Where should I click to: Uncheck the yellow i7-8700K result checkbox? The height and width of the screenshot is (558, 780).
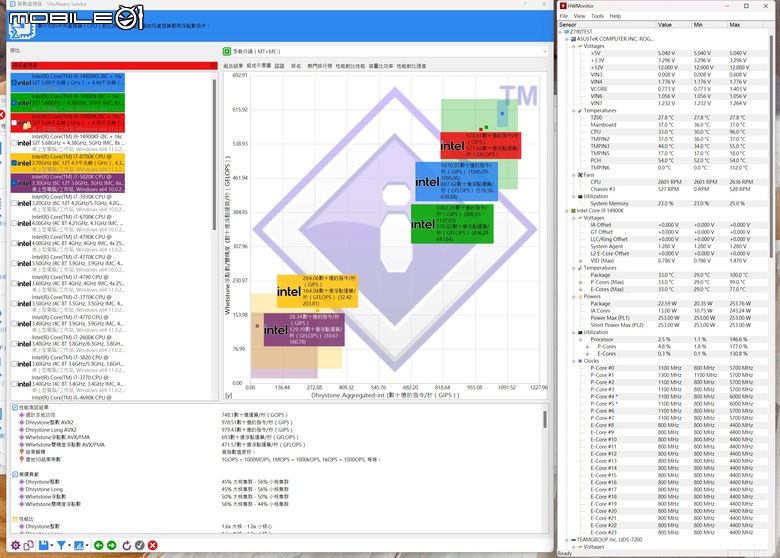tap(14, 163)
